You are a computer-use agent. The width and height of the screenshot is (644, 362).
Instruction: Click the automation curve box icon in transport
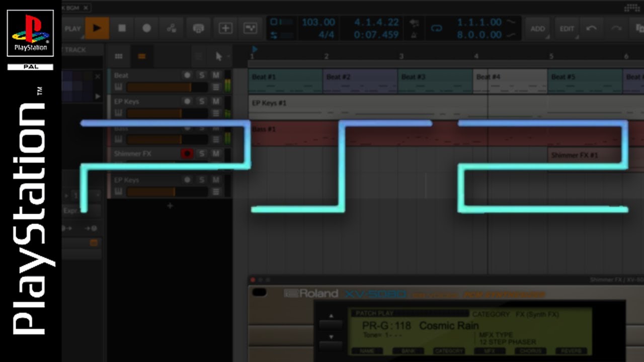click(x=250, y=28)
